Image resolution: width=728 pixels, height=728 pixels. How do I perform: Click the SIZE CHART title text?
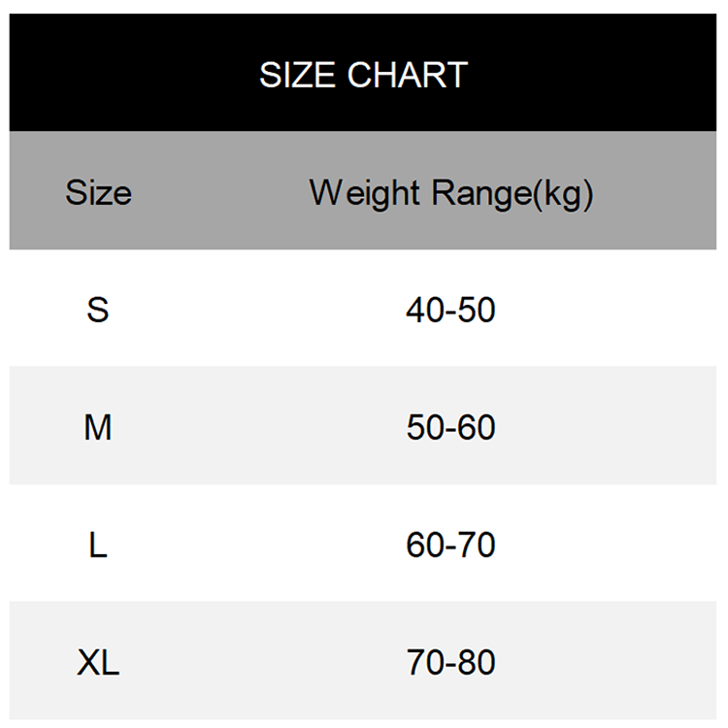363,76
